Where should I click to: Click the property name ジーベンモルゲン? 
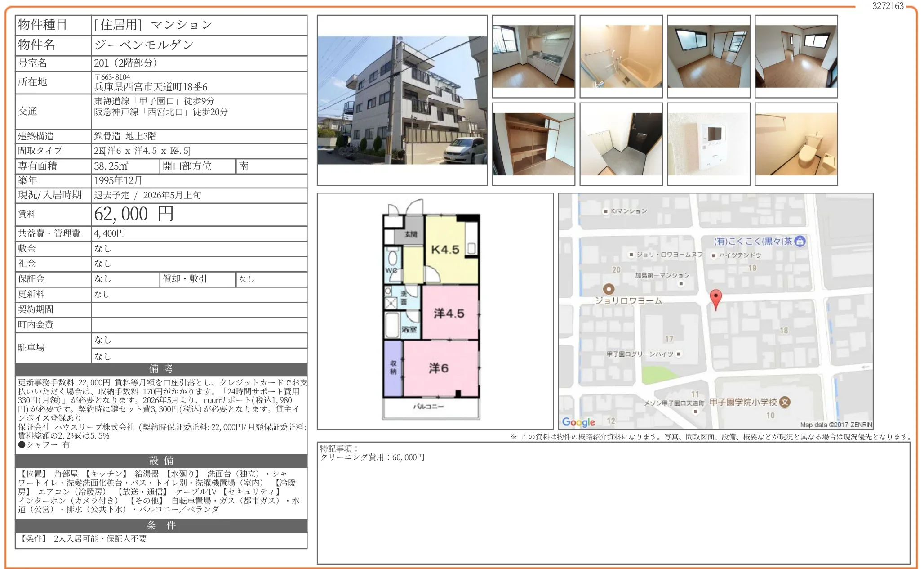click(144, 45)
